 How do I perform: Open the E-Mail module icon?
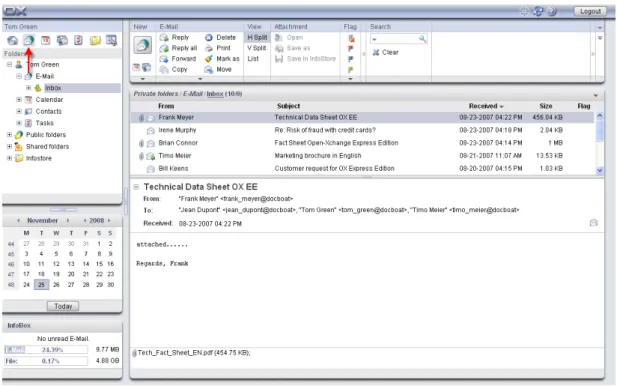click(29, 40)
